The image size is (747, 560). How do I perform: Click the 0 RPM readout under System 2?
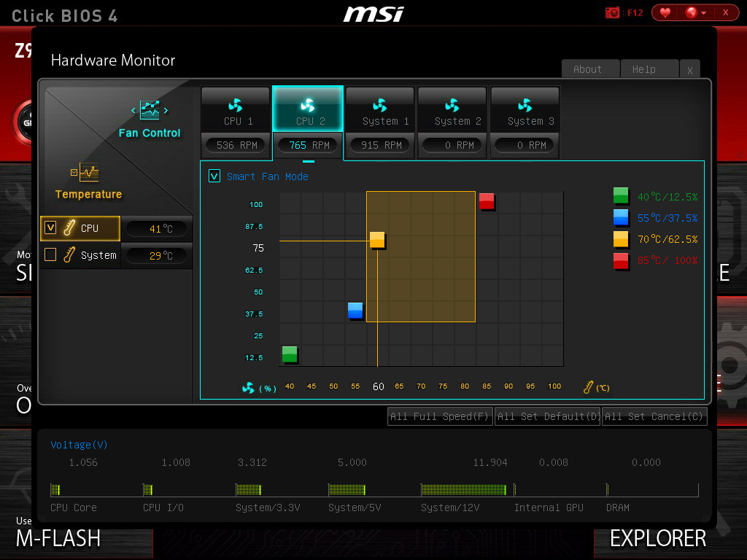(453, 145)
